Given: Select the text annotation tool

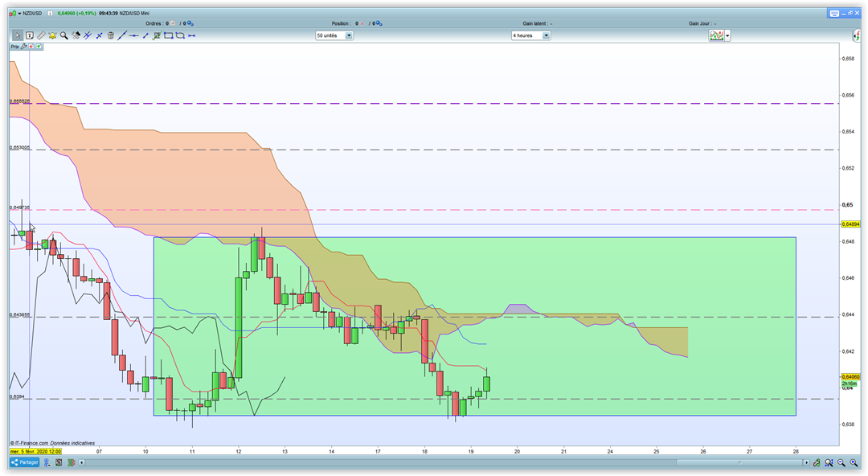Looking at the screenshot, I should point(30,35).
